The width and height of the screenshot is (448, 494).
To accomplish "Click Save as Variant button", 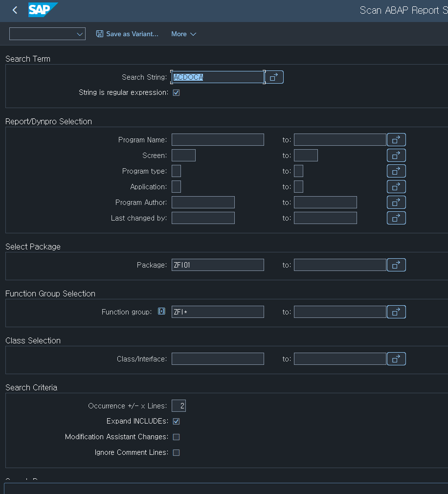I will pos(127,34).
